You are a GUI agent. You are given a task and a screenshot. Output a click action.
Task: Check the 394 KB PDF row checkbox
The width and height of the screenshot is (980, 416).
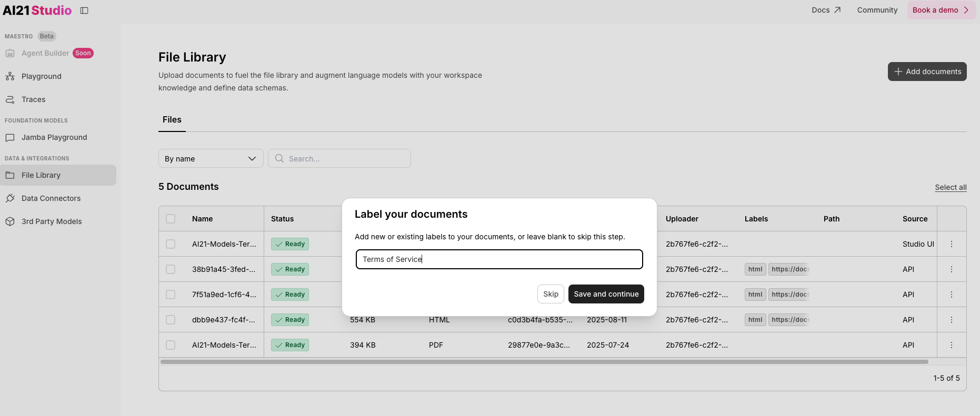[171, 345]
